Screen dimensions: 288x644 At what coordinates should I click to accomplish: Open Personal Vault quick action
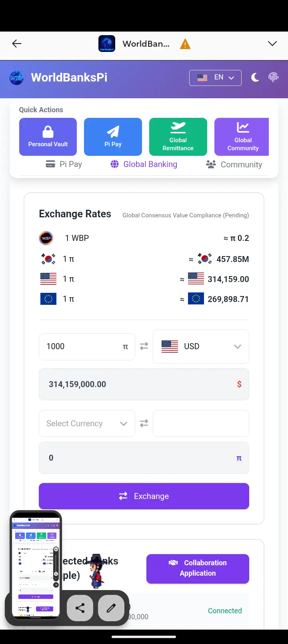tap(48, 137)
